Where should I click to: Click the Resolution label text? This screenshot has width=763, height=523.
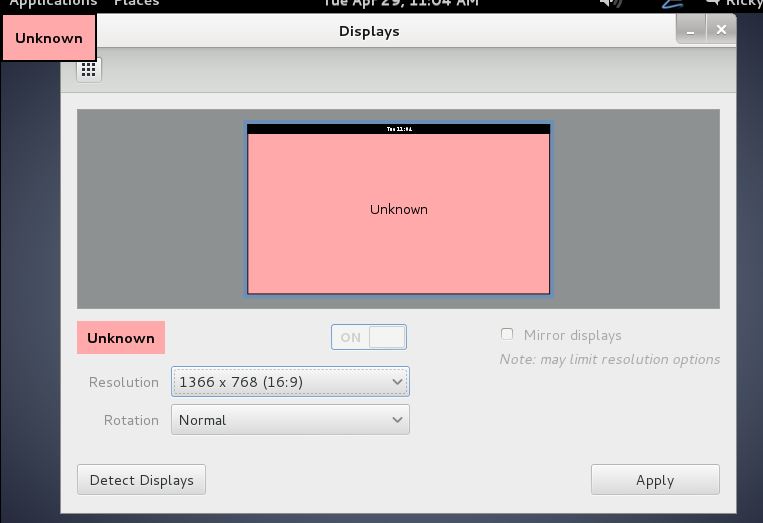pyautogui.click(x=124, y=382)
